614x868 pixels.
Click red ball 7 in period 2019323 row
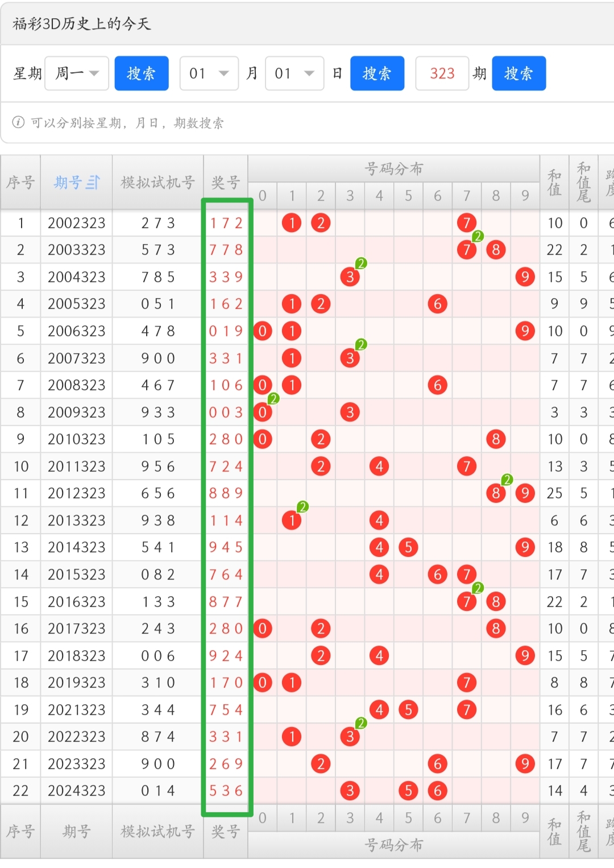click(x=467, y=683)
